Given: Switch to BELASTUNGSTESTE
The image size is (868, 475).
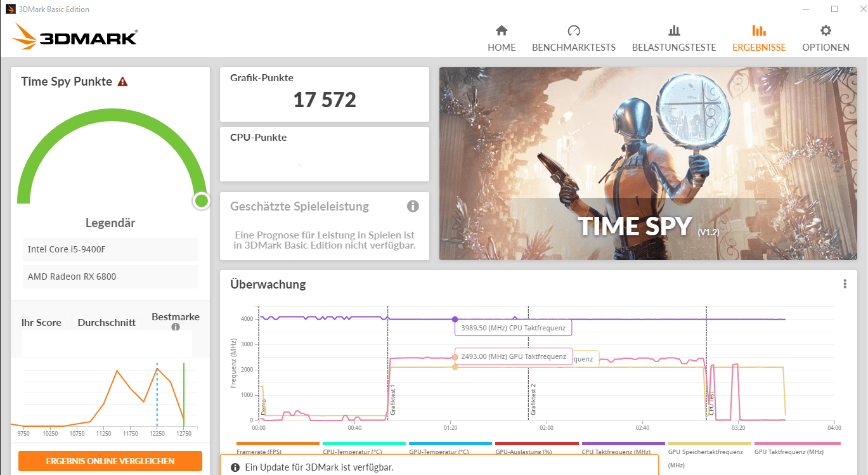Looking at the screenshot, I should click(674, 39).
